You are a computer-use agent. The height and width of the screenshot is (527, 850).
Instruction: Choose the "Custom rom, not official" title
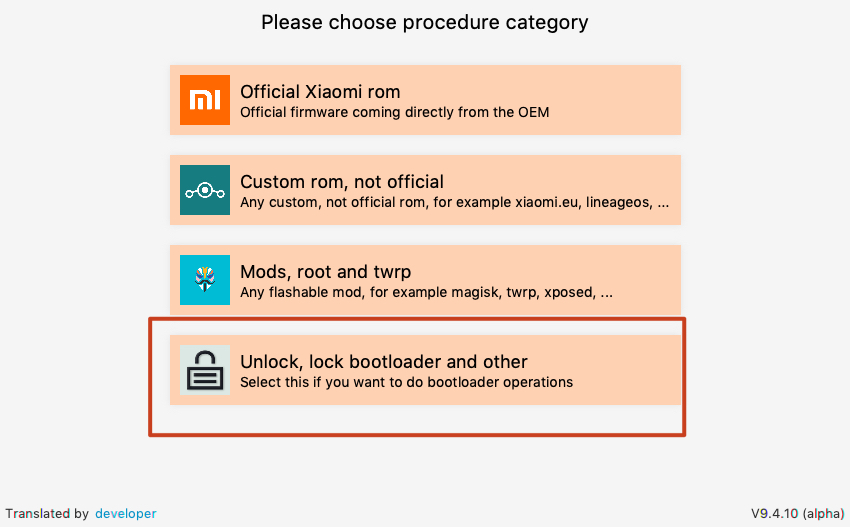pyautogui.click(x=342, y=182)
